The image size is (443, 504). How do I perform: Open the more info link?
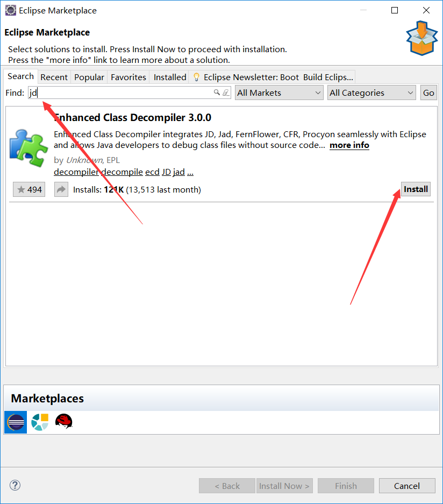(349, 145)
